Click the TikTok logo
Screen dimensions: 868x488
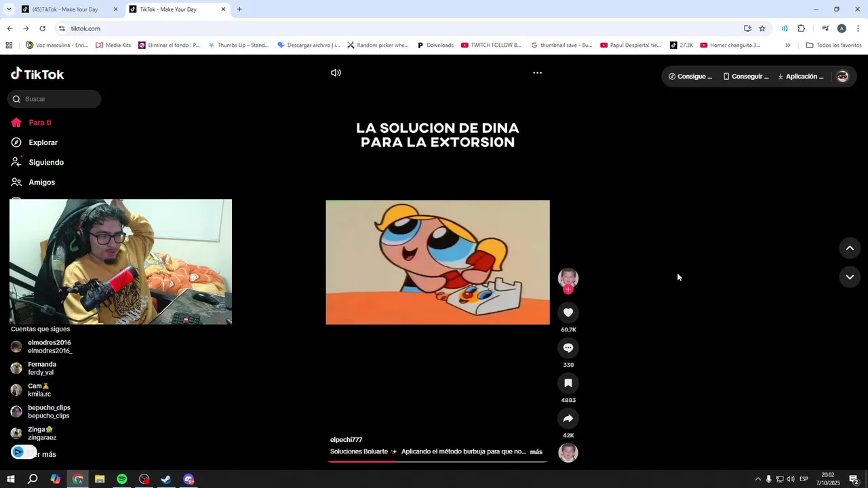coord(37,74)
